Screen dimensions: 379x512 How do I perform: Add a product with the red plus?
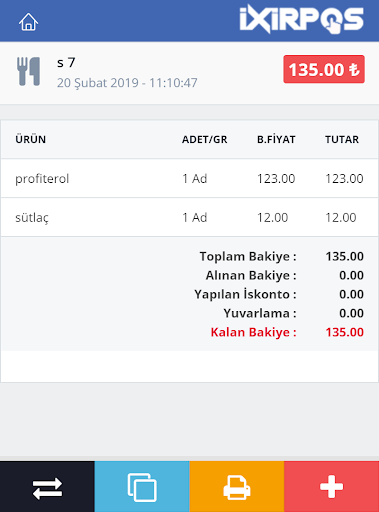point(332,487)
